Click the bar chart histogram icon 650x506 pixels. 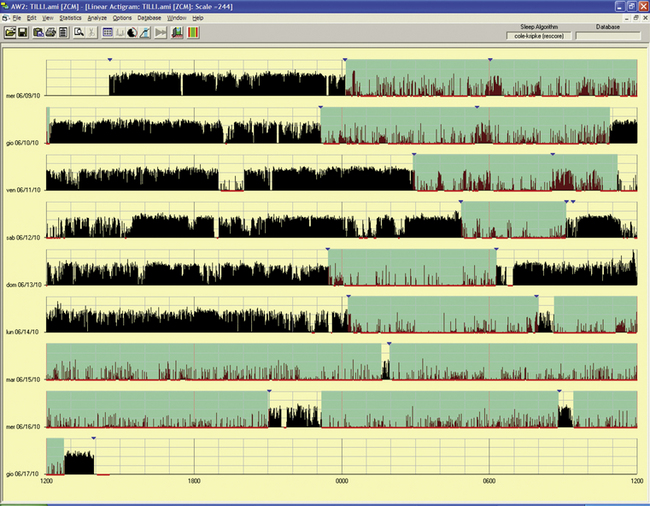[x=177, y=32]
